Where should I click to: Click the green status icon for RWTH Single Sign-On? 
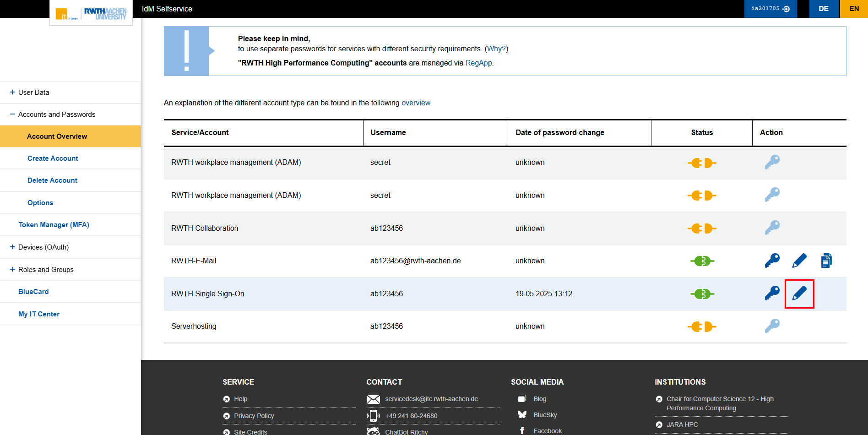(702, 294)
